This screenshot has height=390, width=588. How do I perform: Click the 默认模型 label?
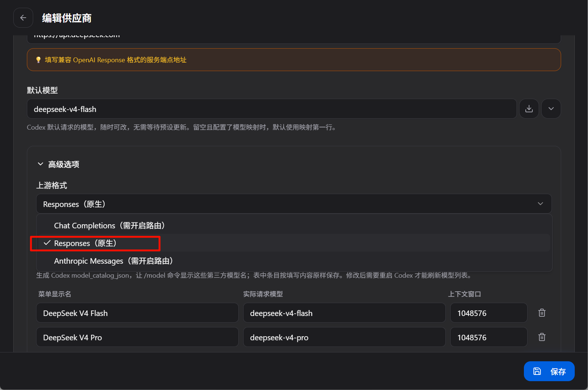pos(42,90)
